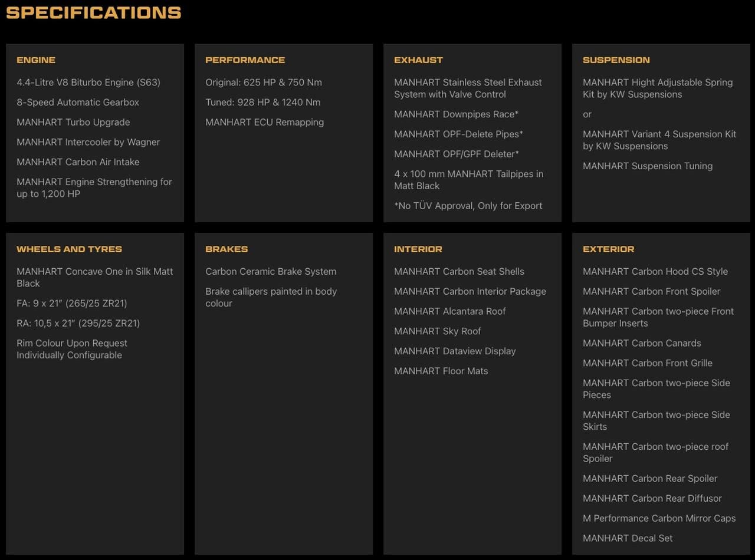Select 'MANHART Engine Strengthening for up to 1,200 HP'
The width and height of the screenshot is (755, 560).
coord(94,188)
